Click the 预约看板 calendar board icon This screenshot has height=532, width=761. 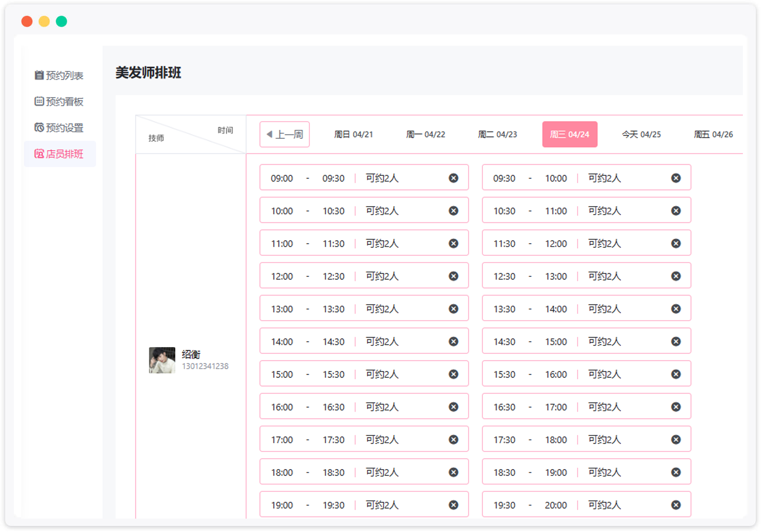point(39,101)
